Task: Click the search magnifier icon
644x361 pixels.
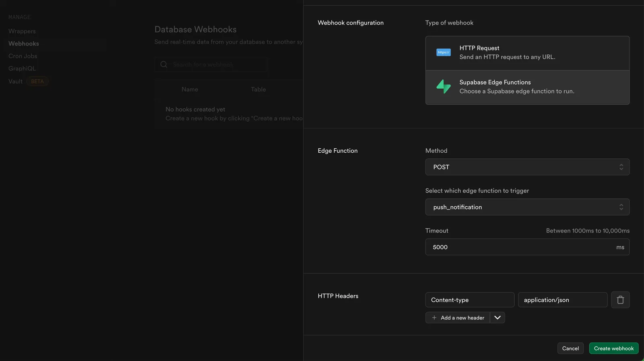Action: coord(164,64)
